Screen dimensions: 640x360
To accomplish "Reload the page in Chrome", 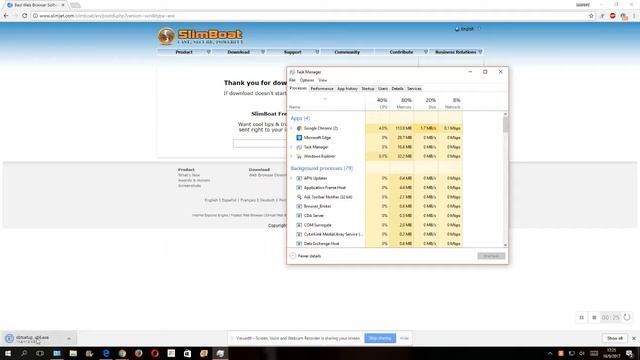I will (x=24, y=16).
